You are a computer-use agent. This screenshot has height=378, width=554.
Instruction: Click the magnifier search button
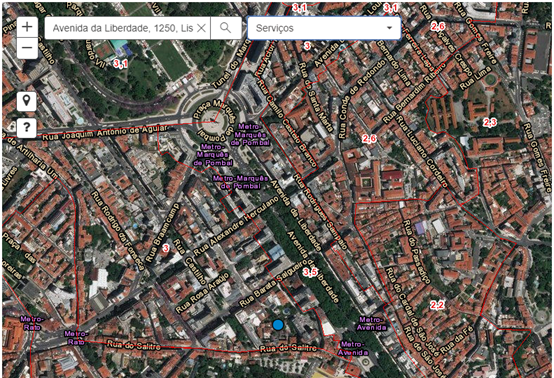(226, 28)
